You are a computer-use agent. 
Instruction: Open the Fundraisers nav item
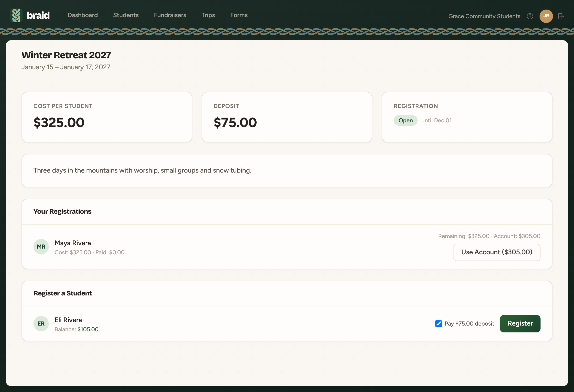tap(170, 15)
